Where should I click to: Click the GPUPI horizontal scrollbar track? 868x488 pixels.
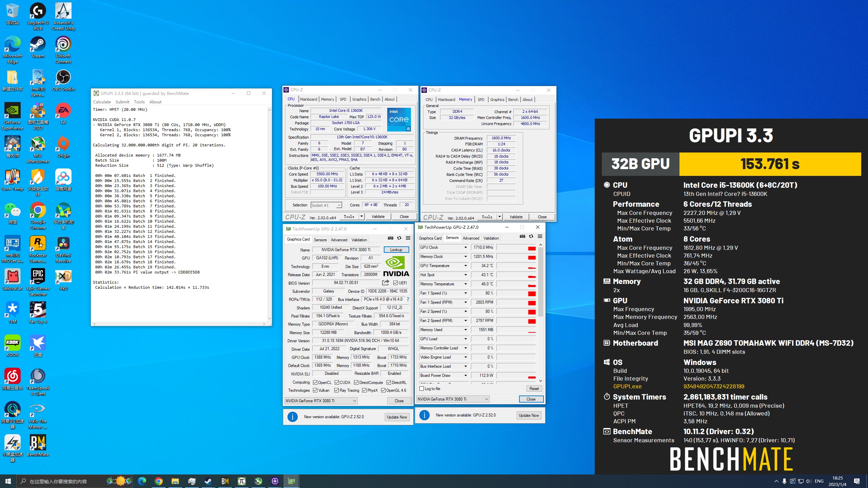coord(179,324)
